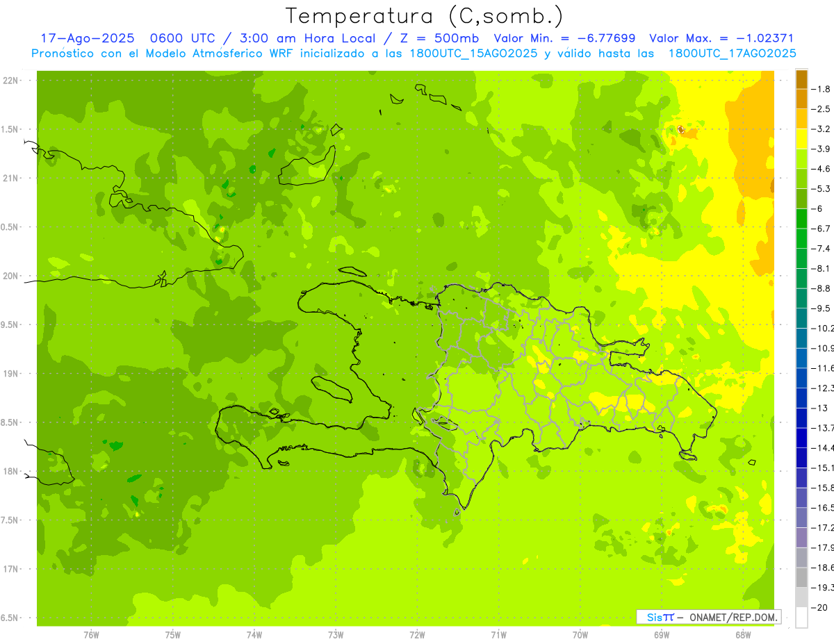The width and height of the screenshot is (834, 644).
Task: Click the 75W longitude axis label
Action: [x=172, y=634]
